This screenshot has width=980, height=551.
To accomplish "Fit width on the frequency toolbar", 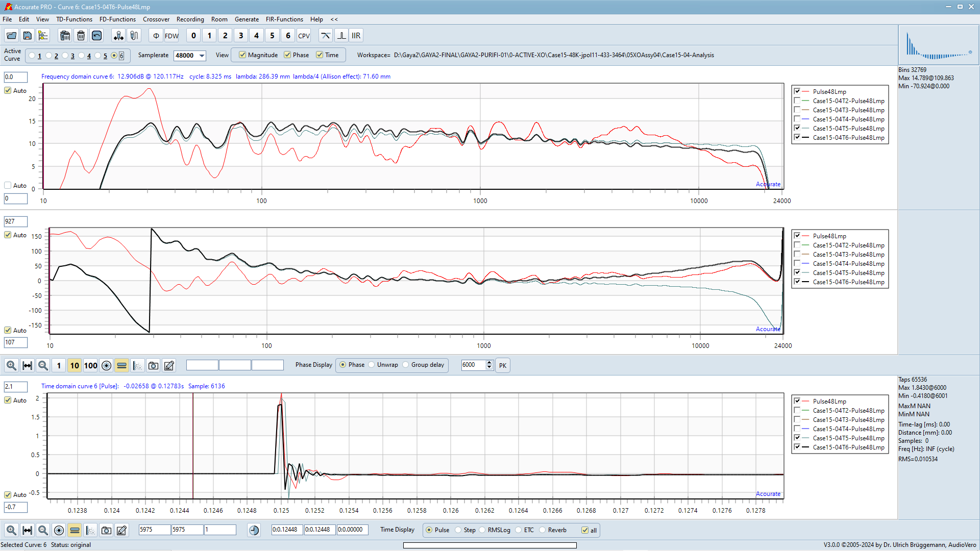I will (x=28, y=365).
